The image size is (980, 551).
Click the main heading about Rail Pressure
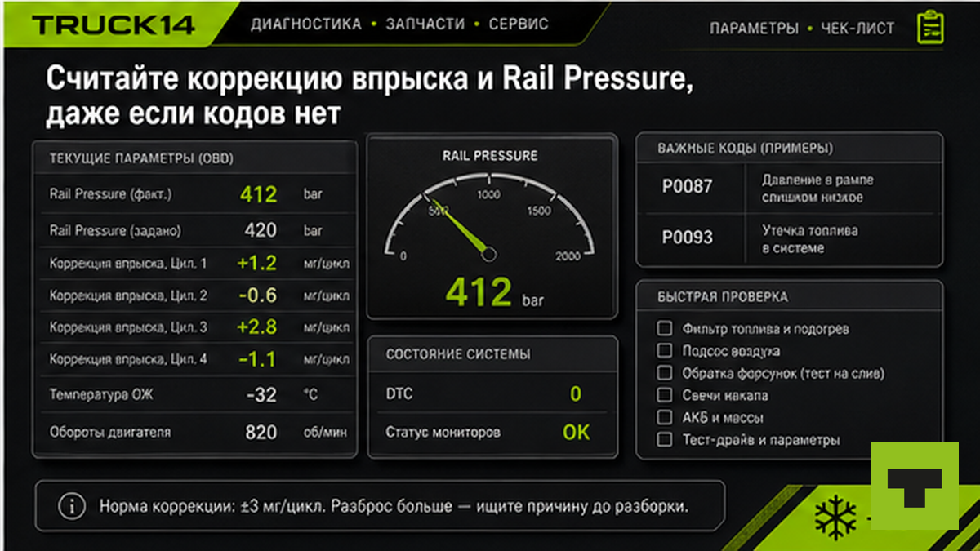(369, 96)
